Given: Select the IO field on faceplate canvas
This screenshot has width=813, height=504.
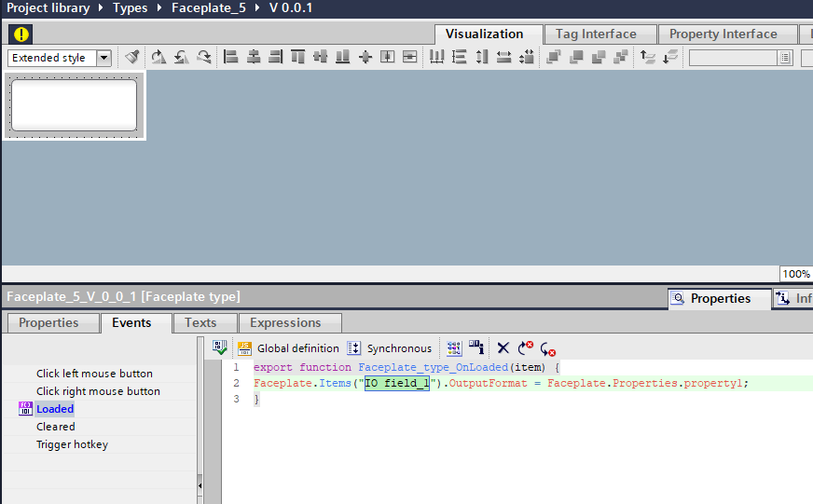Looking at the screenshot, I should pos(74,104).
